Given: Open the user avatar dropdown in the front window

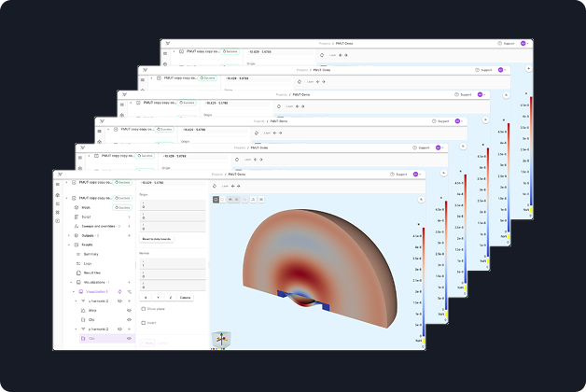Looking at the screenshot, I should coord(417,175).
